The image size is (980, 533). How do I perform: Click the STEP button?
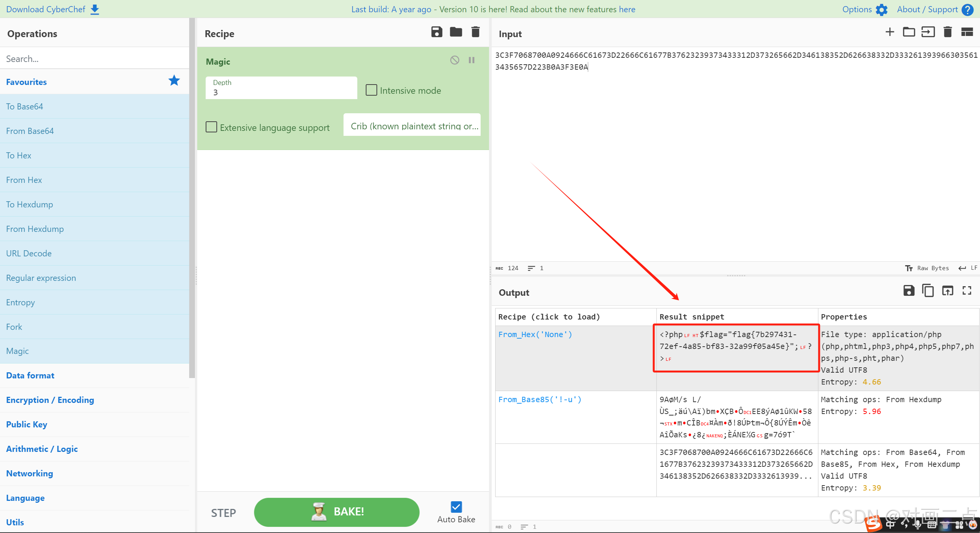click(x=224, y=513)
